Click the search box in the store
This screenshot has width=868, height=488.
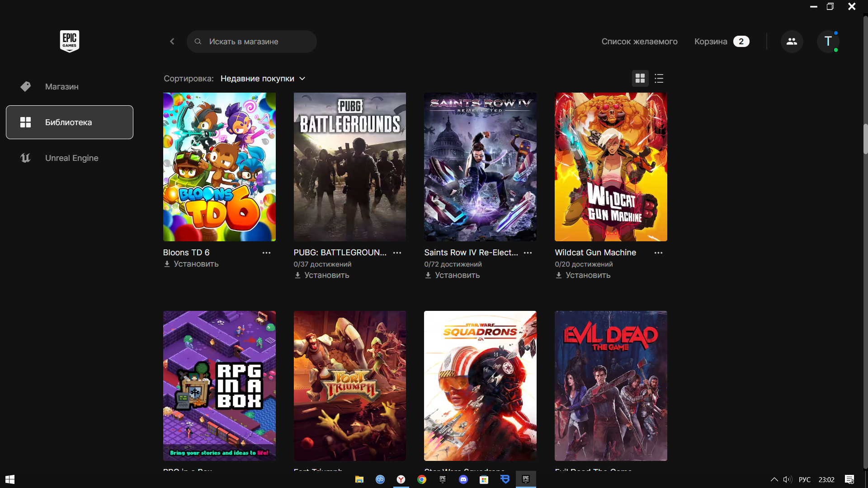251,42
